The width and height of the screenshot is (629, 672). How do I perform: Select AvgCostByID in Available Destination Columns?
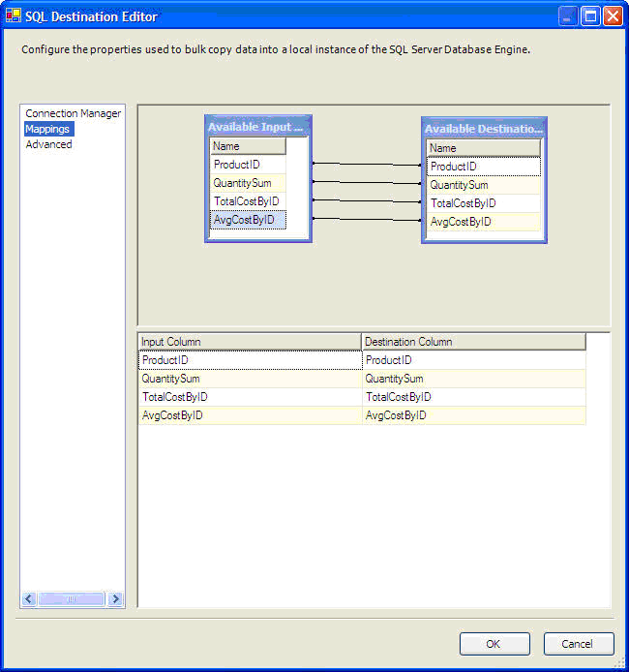(484, 222)
